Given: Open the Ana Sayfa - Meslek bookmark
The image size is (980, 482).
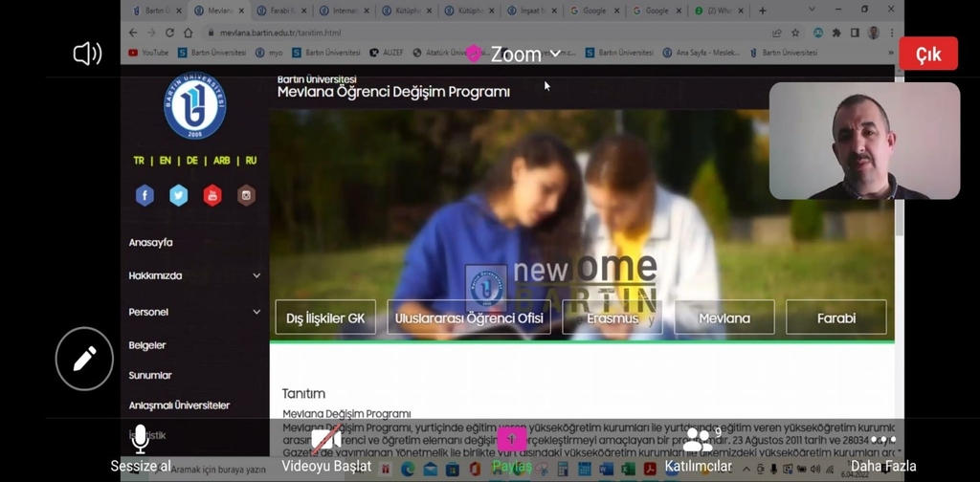Looking at the screenshot, I should [x=702, y=53].
